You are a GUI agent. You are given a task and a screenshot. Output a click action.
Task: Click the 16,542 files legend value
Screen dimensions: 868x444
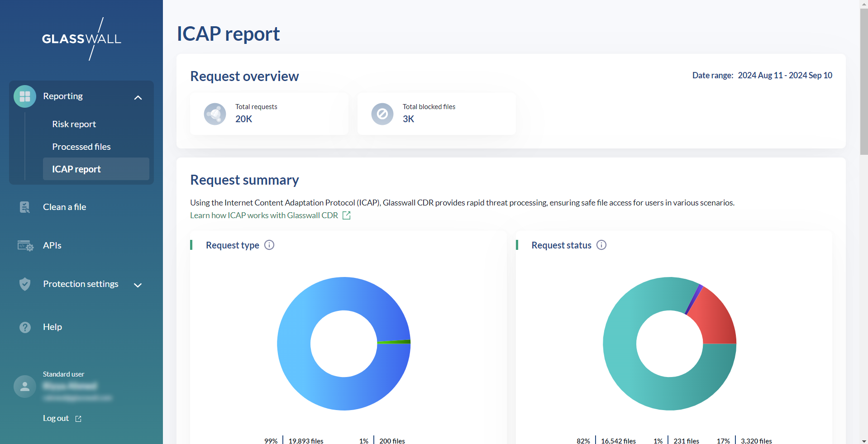tap(618, 441)
